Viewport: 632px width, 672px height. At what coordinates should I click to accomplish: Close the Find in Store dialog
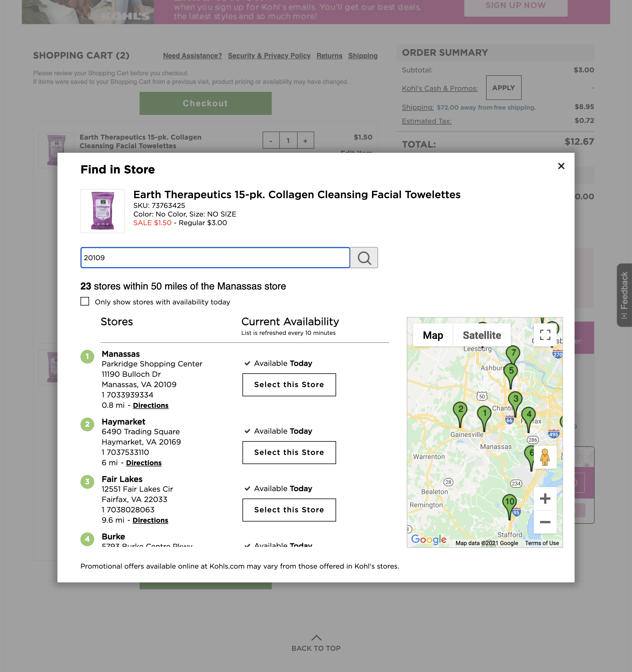561,166
